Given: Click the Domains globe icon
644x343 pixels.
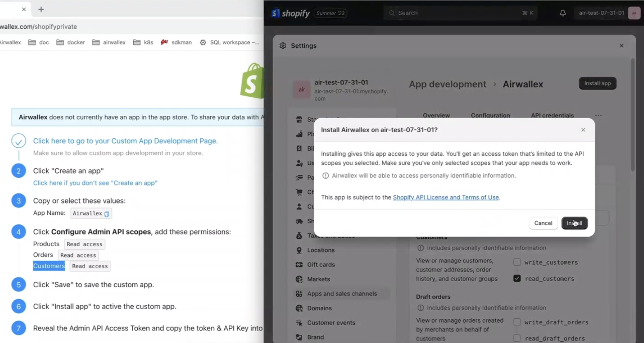Looking at the screenshot, I should point(299,308).
